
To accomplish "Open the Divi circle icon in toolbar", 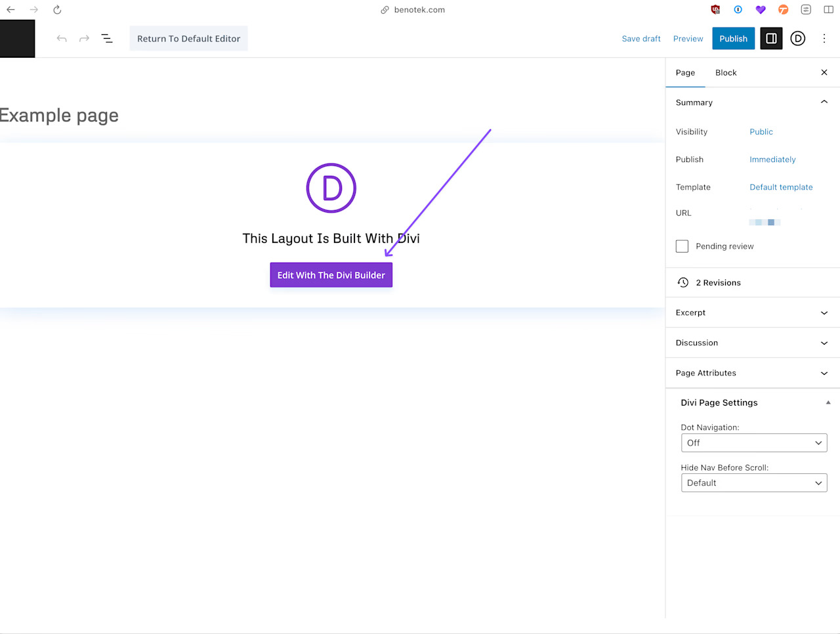I will tap(797, 39).
